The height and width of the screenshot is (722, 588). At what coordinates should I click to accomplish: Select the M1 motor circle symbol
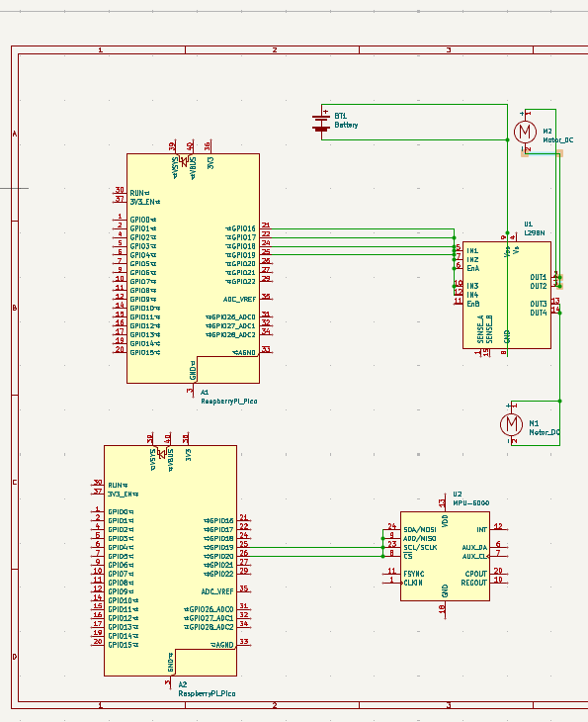tap(511, 424)
